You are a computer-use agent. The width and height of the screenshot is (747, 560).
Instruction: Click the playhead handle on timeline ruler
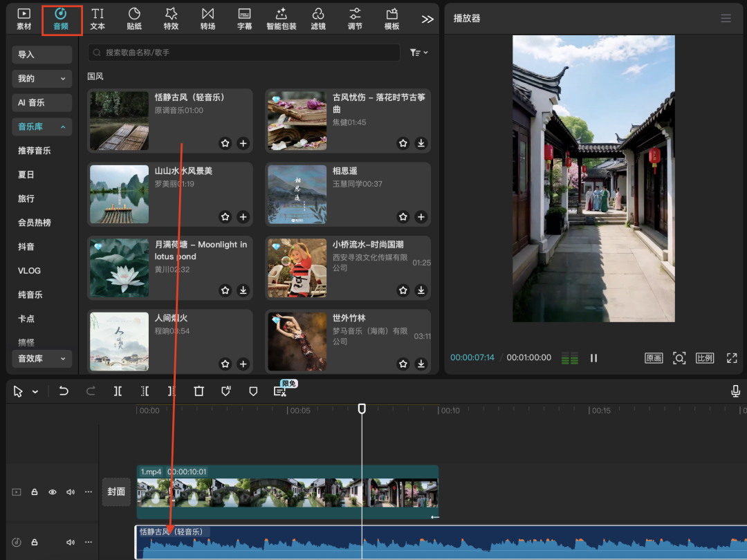pos(362,409)
